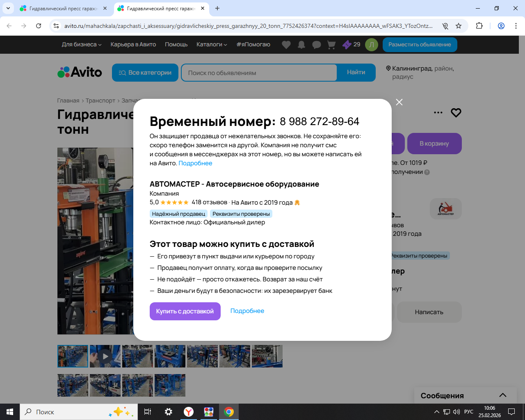
Task: Open 'Все категории' button
Action: pos(145,73)
